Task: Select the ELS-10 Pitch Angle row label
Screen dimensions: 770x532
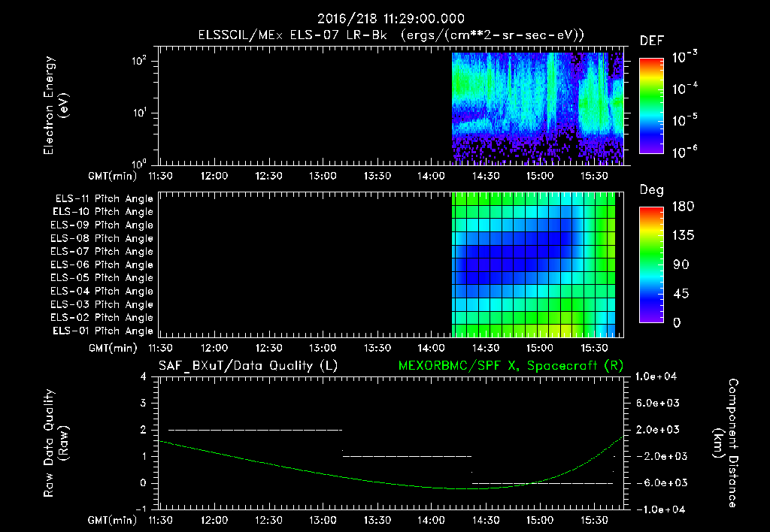Action: 103,212
